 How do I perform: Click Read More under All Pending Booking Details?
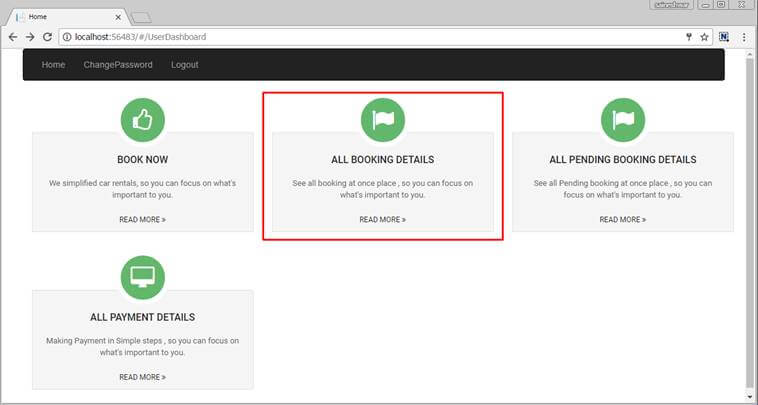(623, 219)
